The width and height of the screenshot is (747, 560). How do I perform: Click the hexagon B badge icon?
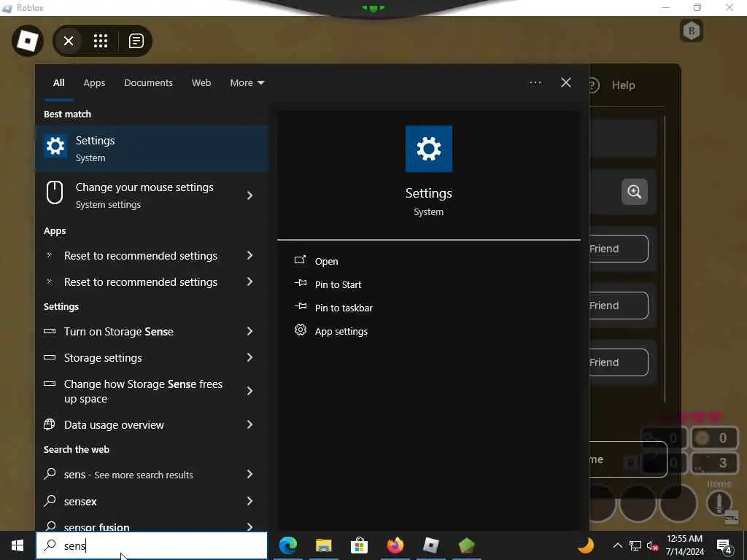(x=692, y=31)
